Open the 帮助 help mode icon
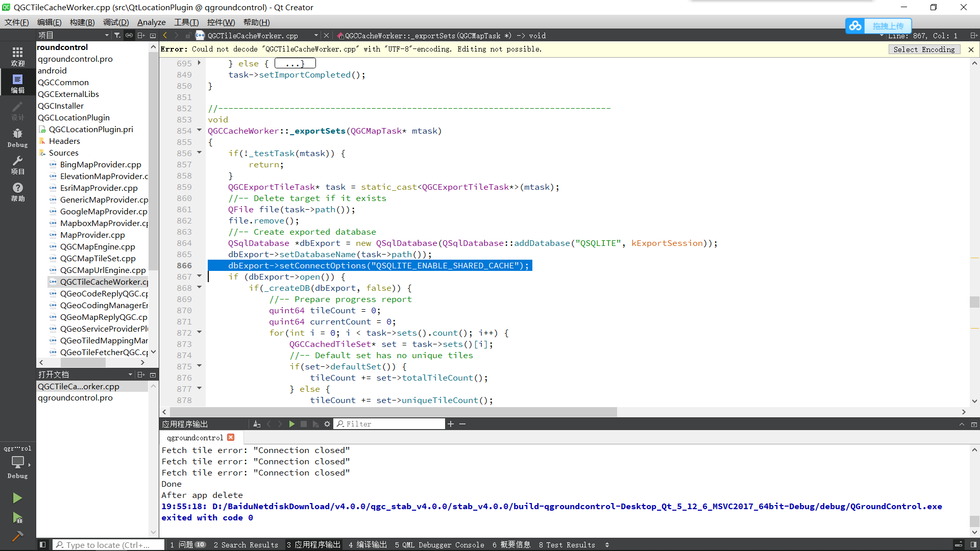This screenshot has width=980, height=551. 17,192
